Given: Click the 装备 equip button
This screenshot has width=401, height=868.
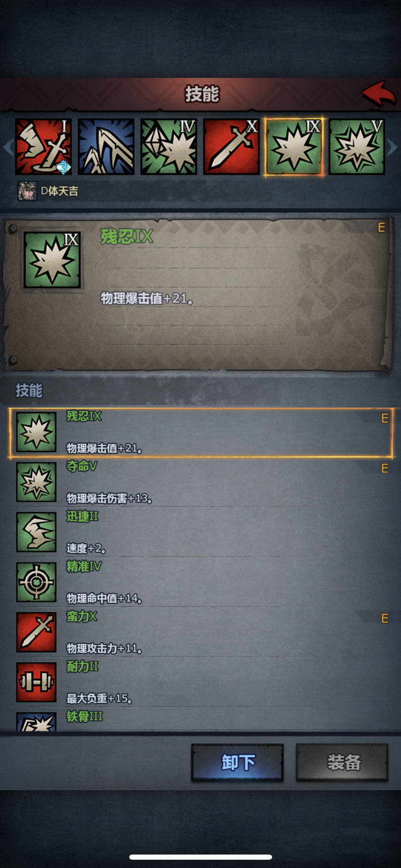Looking at the screenshot, I should tap(342, 762).
